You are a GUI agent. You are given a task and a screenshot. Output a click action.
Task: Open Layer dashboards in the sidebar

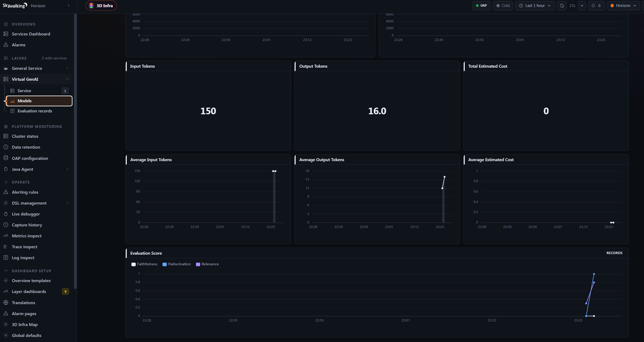coord(36,291)
